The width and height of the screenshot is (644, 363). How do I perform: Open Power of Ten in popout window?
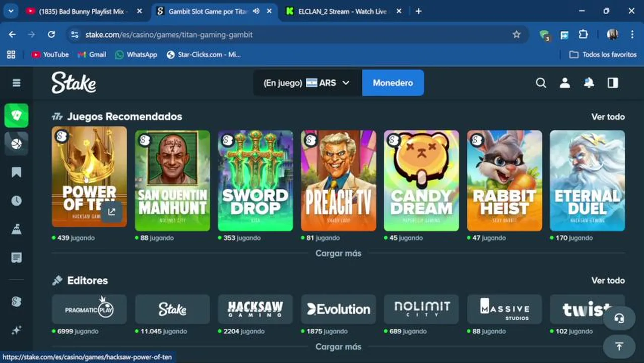coord(111,212)
